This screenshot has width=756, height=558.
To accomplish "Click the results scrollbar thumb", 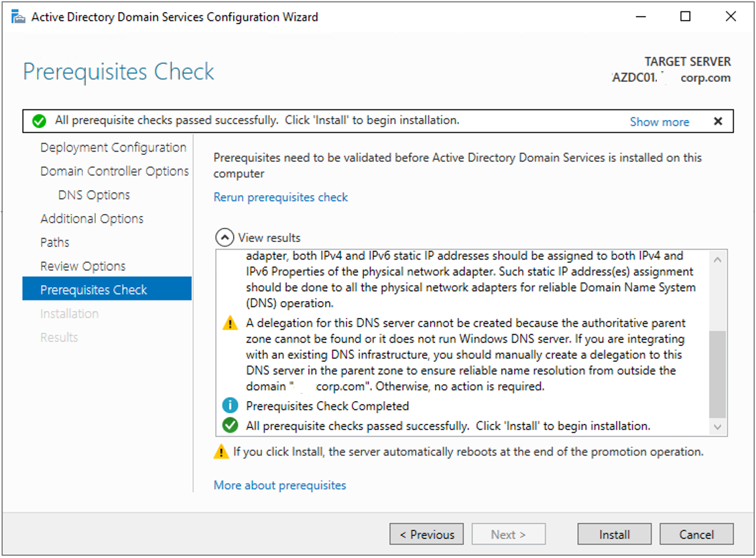I will (717, 374).
